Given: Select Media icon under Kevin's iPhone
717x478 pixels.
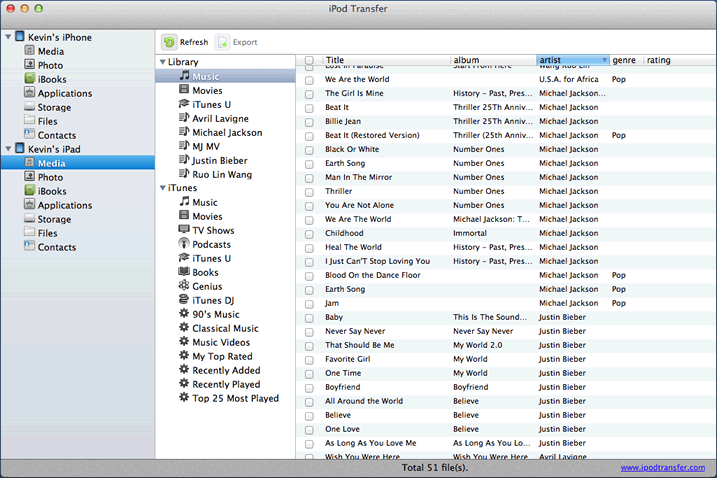Looking at the screenshot, I should tap(29, 51).
